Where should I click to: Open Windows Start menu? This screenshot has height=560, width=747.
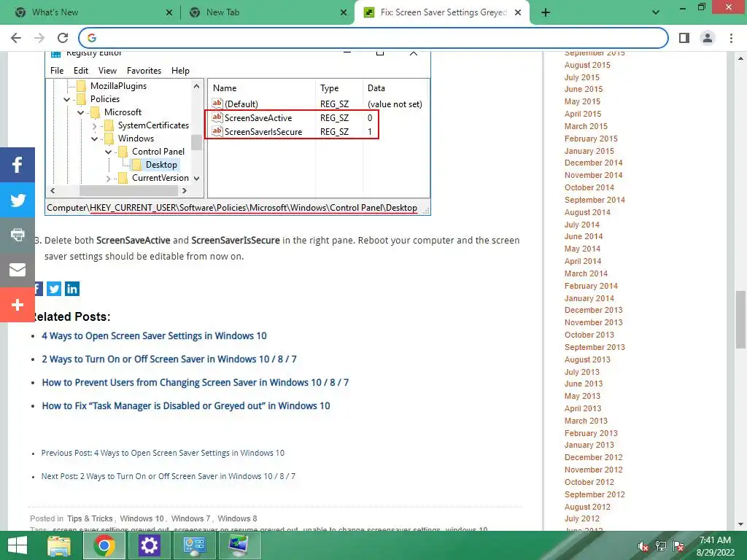[18, 545]
